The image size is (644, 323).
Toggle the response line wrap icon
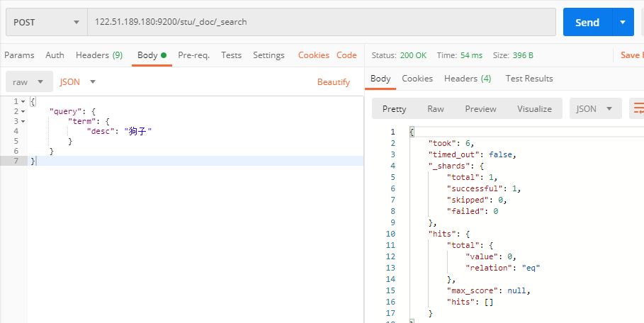637,109
